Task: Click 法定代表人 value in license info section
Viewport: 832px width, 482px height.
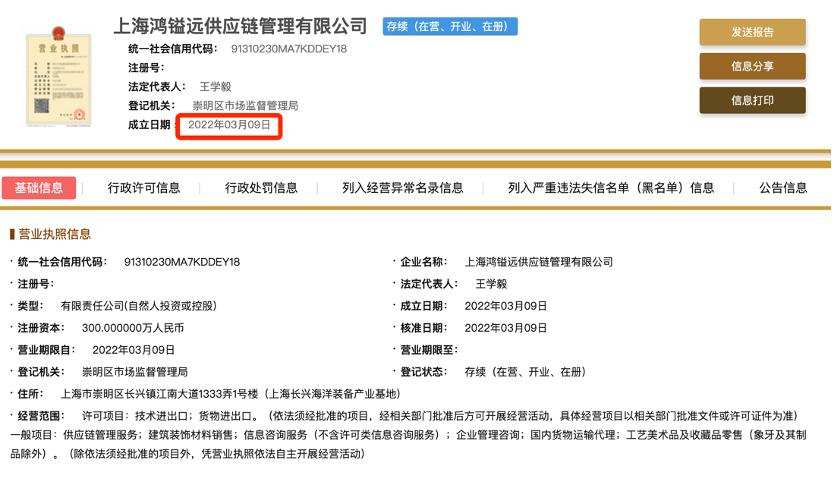Action: click(x=491, y=284)
